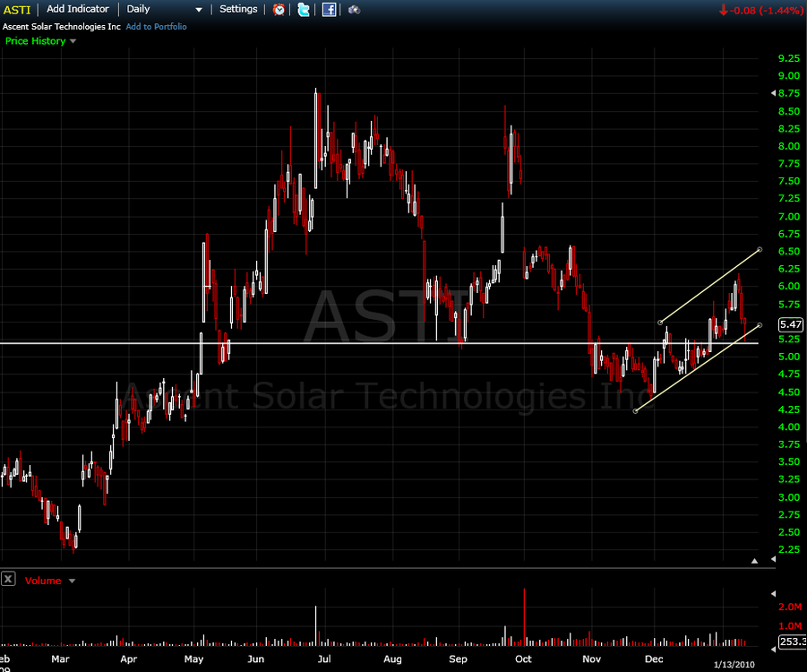The image size is (807, 672).
Task: Click Ascent Solar Technologies Inc company name
Action: point(61,26)
